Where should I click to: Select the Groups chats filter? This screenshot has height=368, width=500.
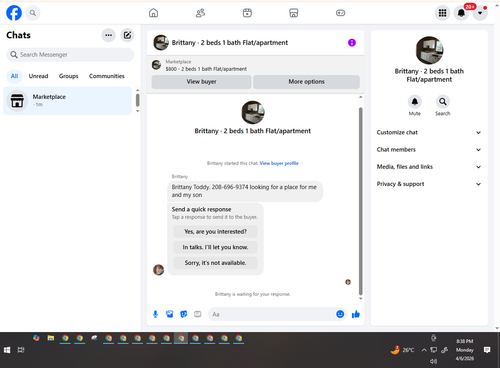68,76
